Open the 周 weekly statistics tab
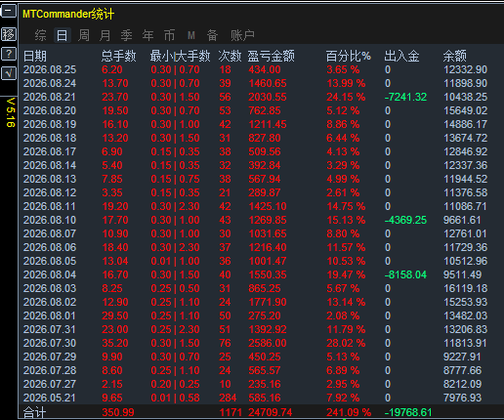Viewport: 504px width, 420px height. click(84, 35)
